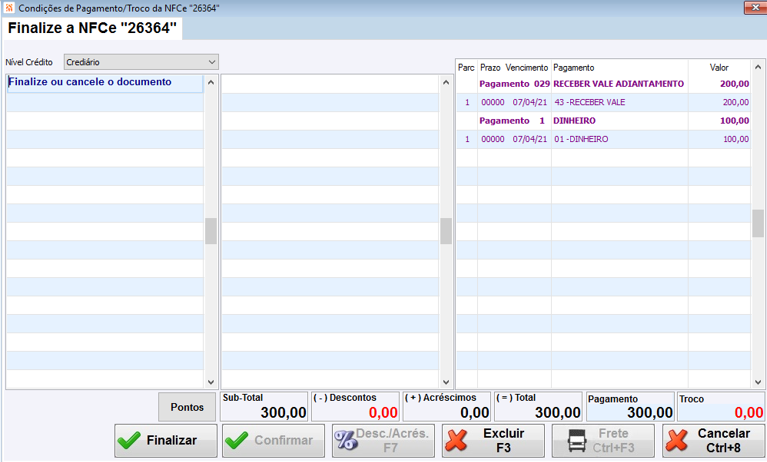Click the Troco value field
The height and width of the screenshot is (462, 767).
pyautogui.click(x=721, y=406)
